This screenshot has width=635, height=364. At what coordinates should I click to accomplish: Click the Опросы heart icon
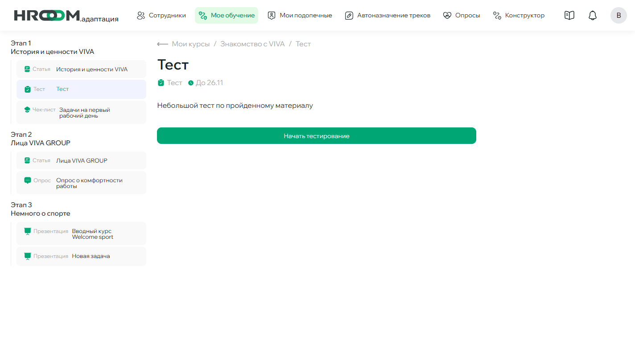point(447,16)
